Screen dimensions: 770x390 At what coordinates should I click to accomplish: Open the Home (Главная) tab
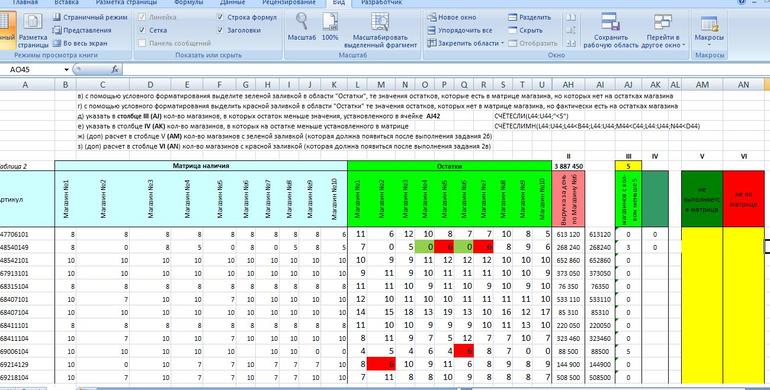pyautogui.click(x=25, y=2)
